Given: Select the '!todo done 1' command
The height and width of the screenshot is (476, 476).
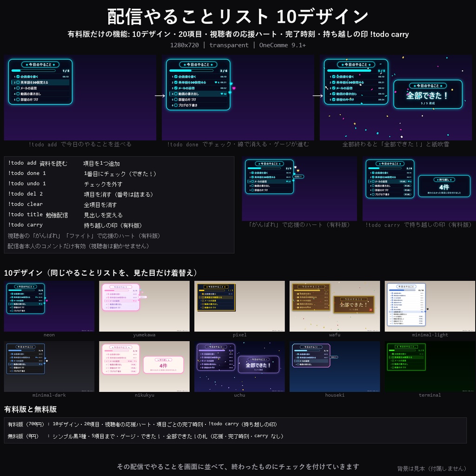Looking at the screenshot, I should click(x=27, y=173).
